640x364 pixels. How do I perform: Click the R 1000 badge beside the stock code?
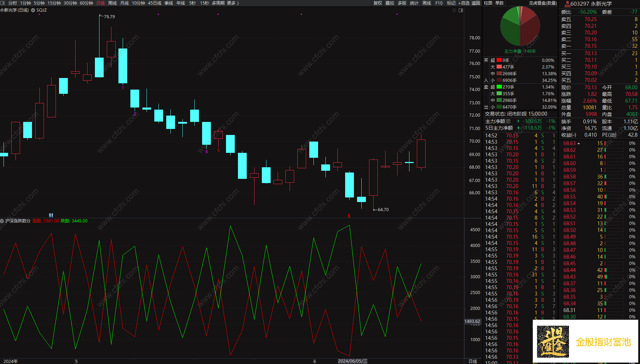567,4
